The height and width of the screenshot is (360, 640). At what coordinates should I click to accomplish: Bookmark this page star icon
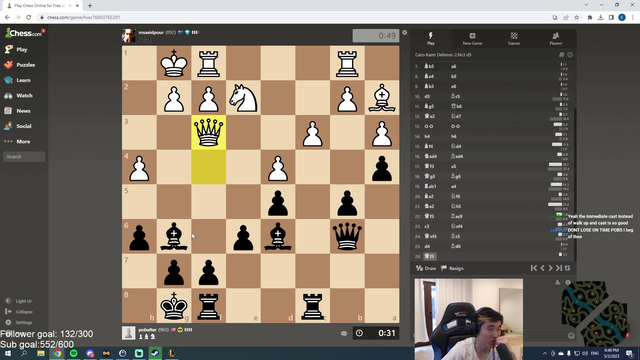(576, 18)
